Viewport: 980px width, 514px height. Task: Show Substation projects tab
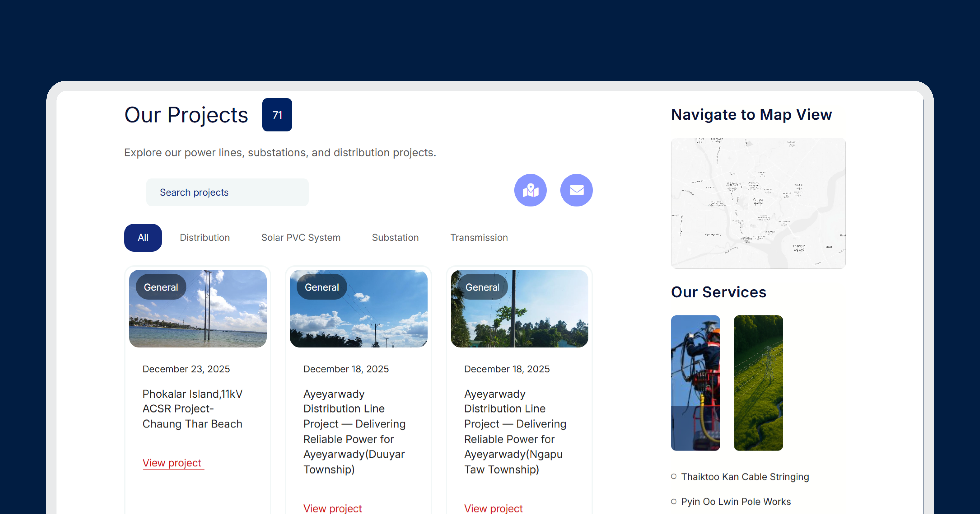click(x=395, y=238)
